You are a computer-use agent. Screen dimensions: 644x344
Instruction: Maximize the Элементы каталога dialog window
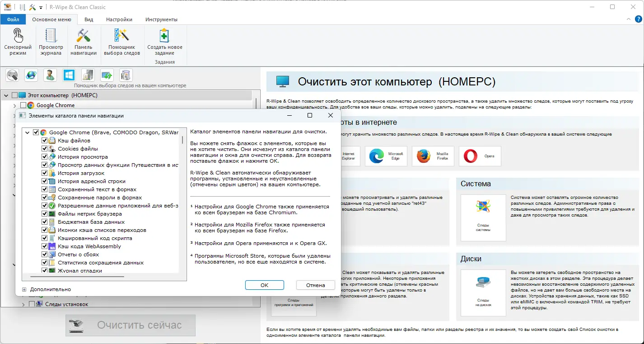(309, 115)
